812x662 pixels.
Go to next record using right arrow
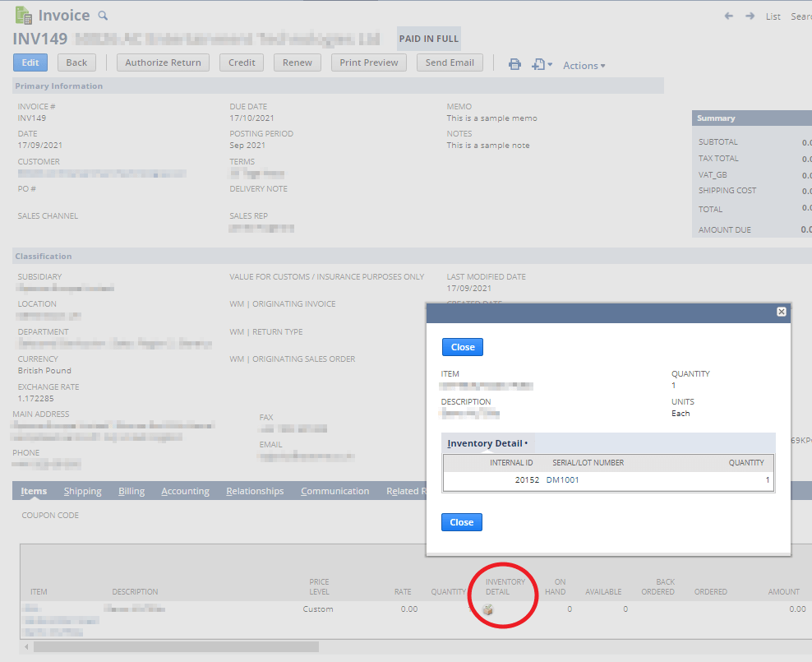point(750,16)
